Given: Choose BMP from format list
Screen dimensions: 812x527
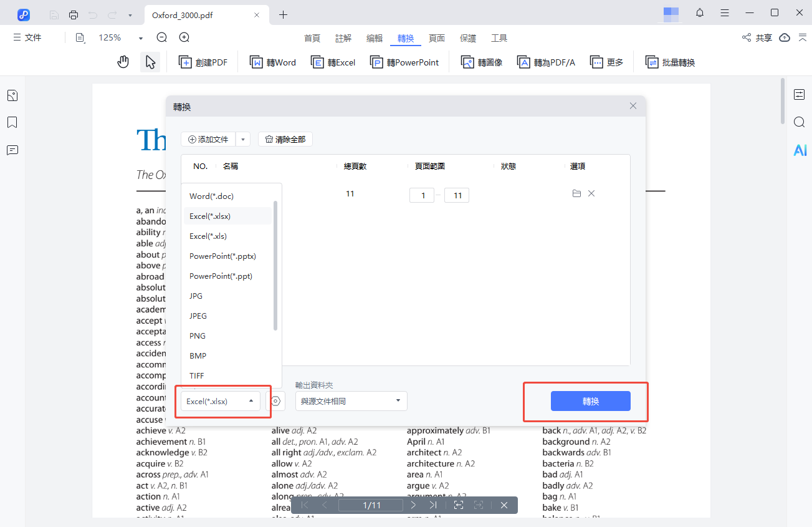Looking at the screenshot, I should tap(228, 355).
